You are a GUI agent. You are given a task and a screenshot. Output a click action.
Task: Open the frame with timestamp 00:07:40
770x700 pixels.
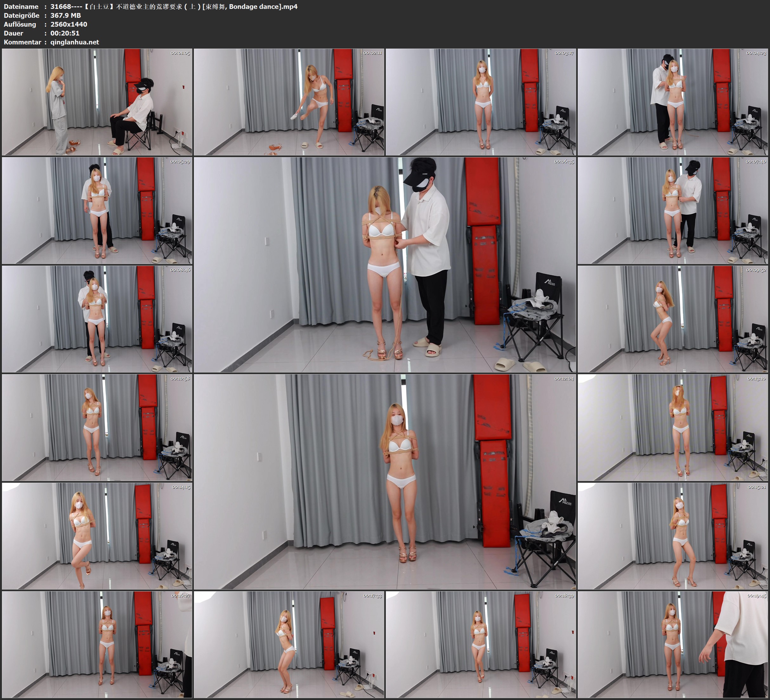[x=673, y=210]
